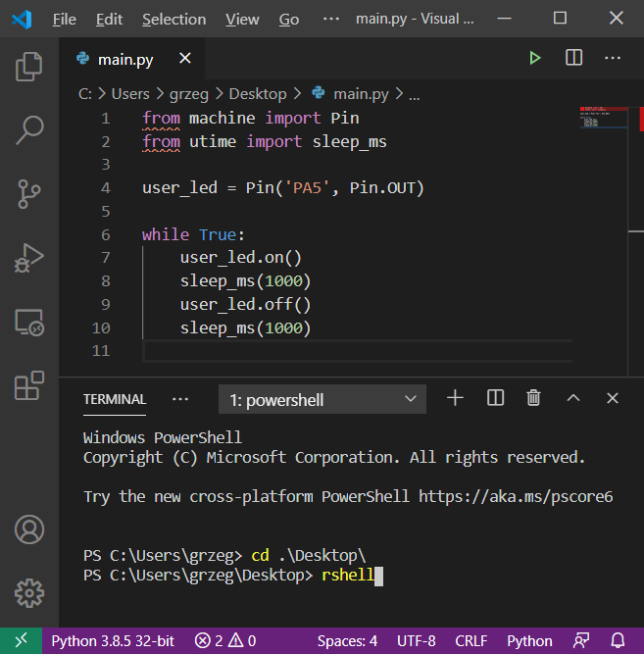The image size is (644, 654).
Task: Kill the terminal with trash icon
Action: coord(533,398)
